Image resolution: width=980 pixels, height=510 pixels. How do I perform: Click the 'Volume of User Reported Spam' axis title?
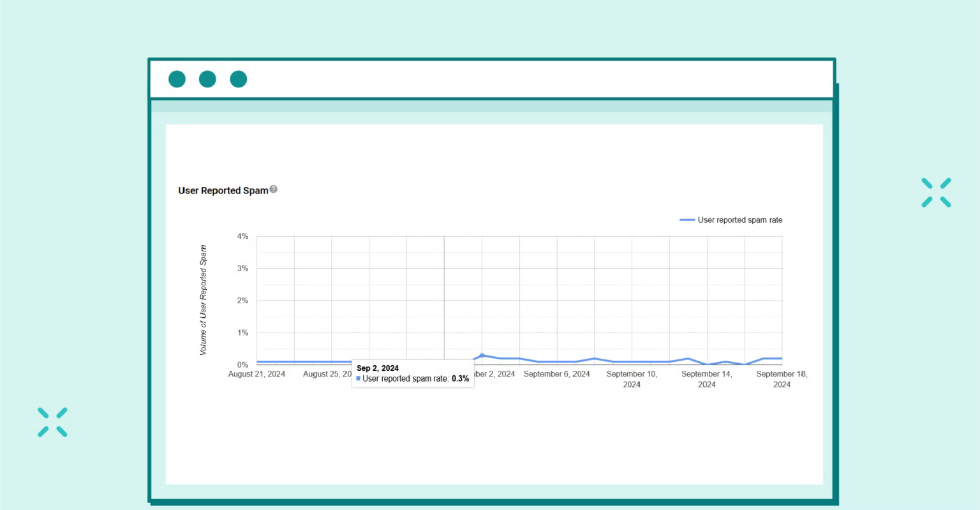point(204,300)
